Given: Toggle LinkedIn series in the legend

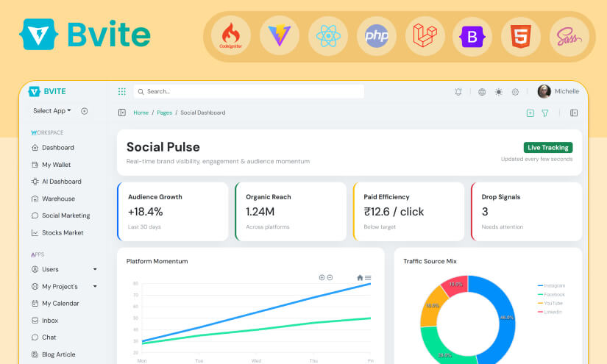Looking at the screenshot, I should pos(550,312).
